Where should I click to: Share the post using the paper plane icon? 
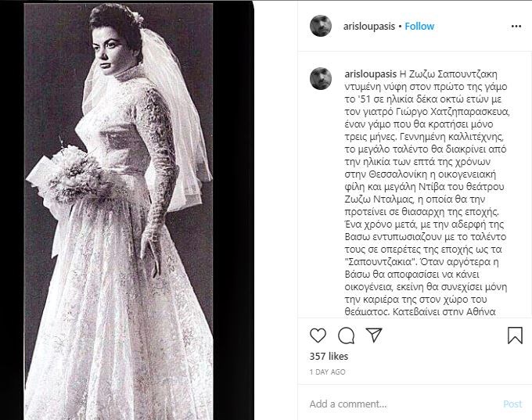tap(374, 335)
